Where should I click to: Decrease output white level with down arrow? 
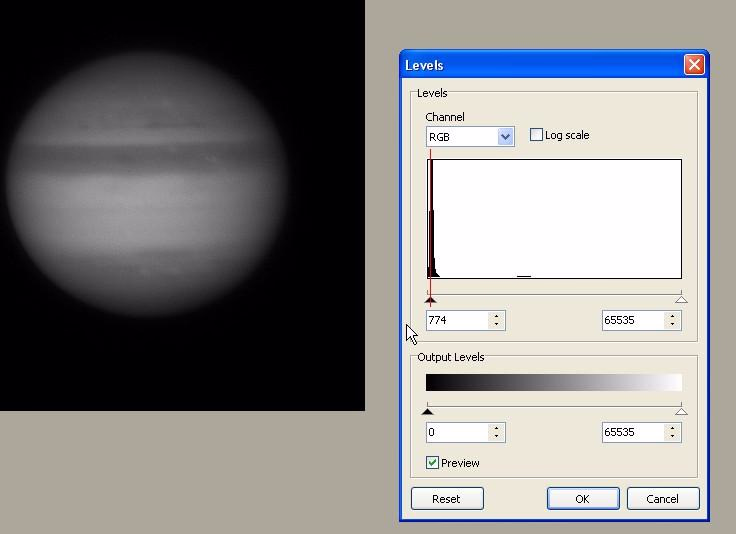point(672,437)
